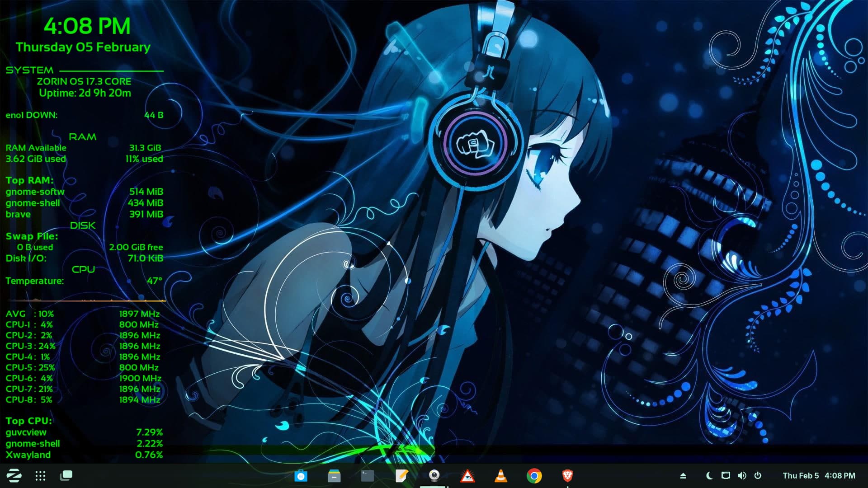Switch to the guvcview webcam app
The width and height of the screenshot is (868, 488).
[x=434, y=475]
